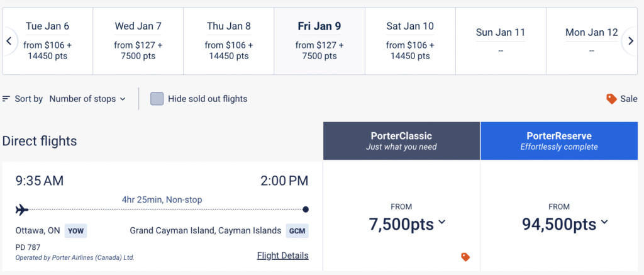Select the Sat Jan 10 date tab
This screenshot has height=275, width=644.
(x=410, y=41)
